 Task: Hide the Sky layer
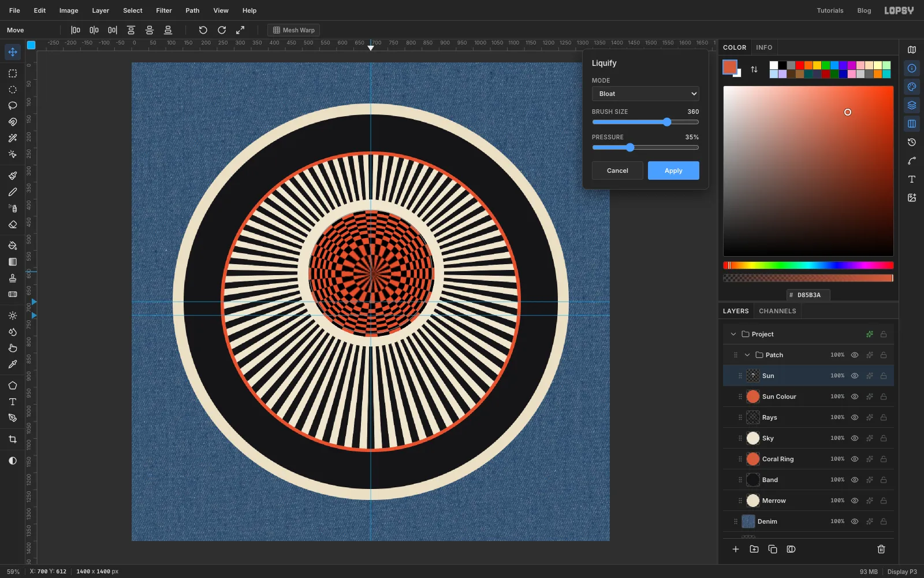point(855,438)
